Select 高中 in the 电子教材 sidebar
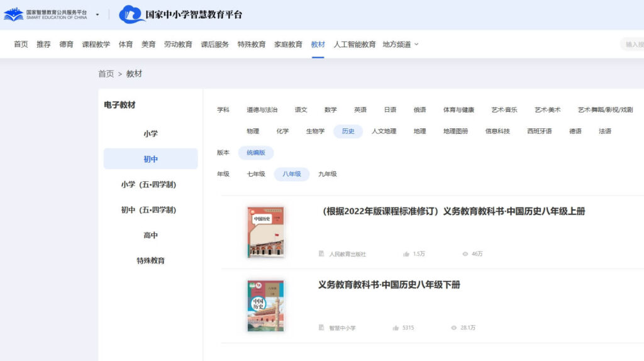This screenshot has width=644, height=361. (x=150, y=235)
